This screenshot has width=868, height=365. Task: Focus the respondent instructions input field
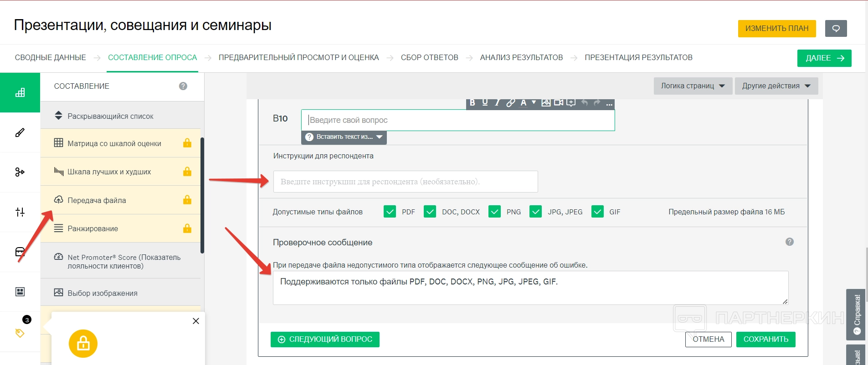click(x=405, y=182)
